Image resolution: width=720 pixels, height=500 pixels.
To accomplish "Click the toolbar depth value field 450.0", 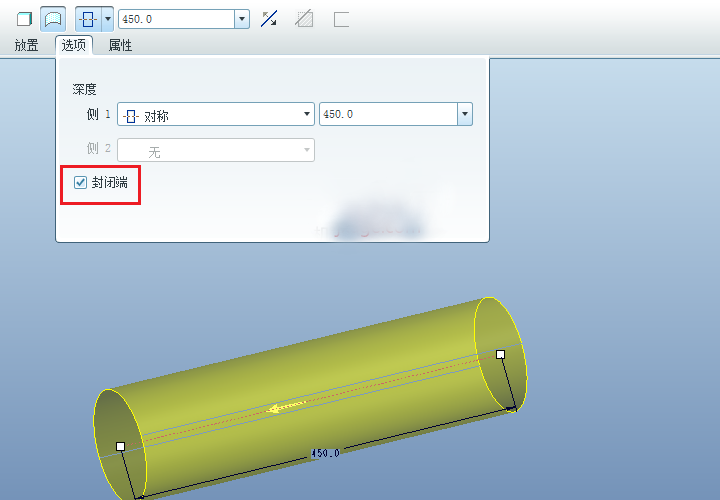I will point(176,19).
